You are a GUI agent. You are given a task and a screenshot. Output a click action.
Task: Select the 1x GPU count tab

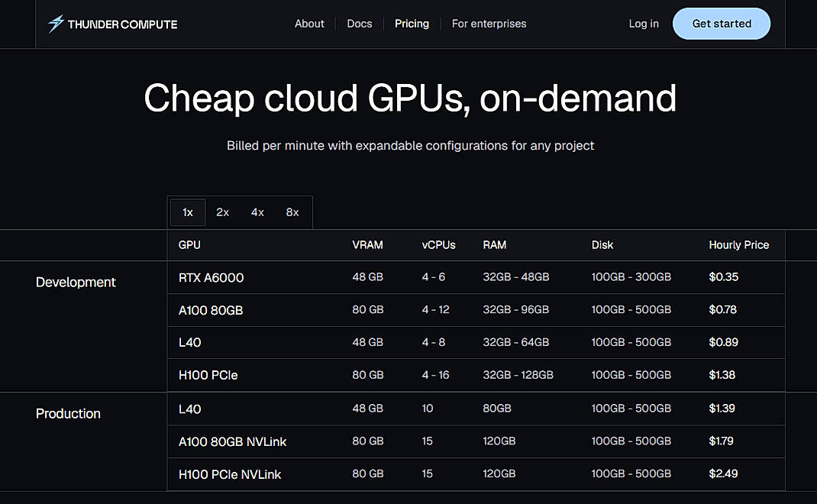[188, 212]
